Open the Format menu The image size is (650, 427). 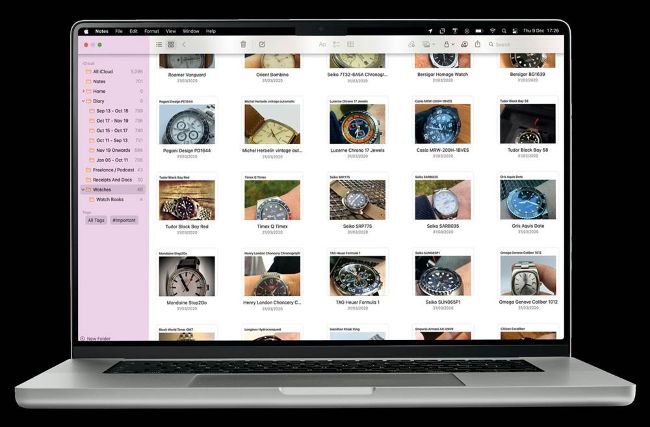(151, 31)
